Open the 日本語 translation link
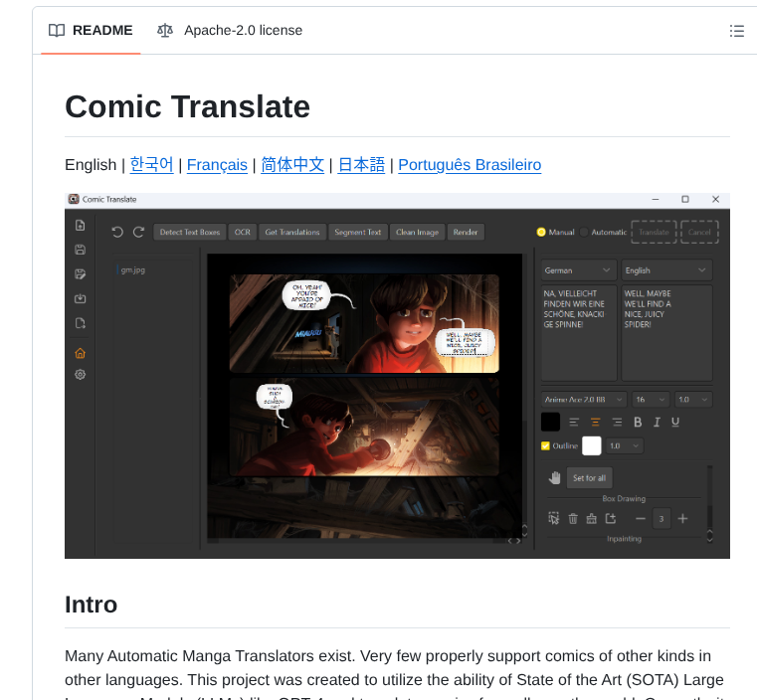The height and width of the screenshot is (700, 757). click(361, 164)
